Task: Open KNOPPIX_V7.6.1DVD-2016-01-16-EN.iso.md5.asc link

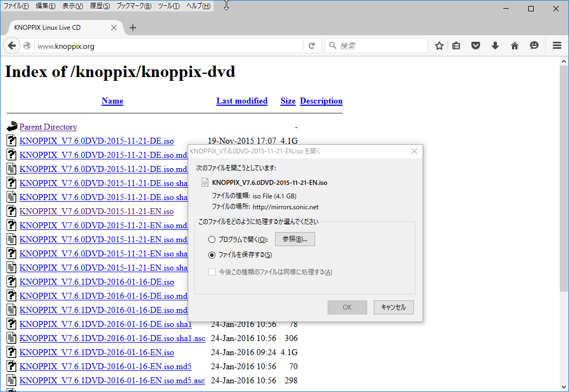Action: coord(112,381)
